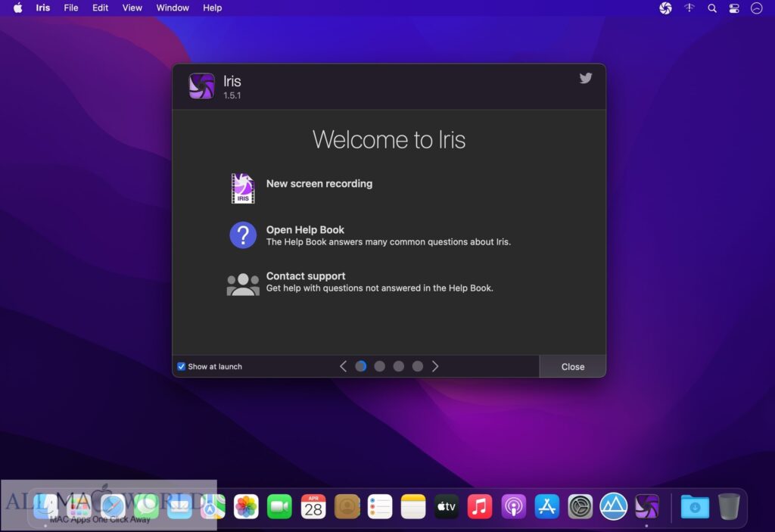775x532 pixels.
Task: Click the menu bar icon beside Spotlight search
Action: point(689,8)
